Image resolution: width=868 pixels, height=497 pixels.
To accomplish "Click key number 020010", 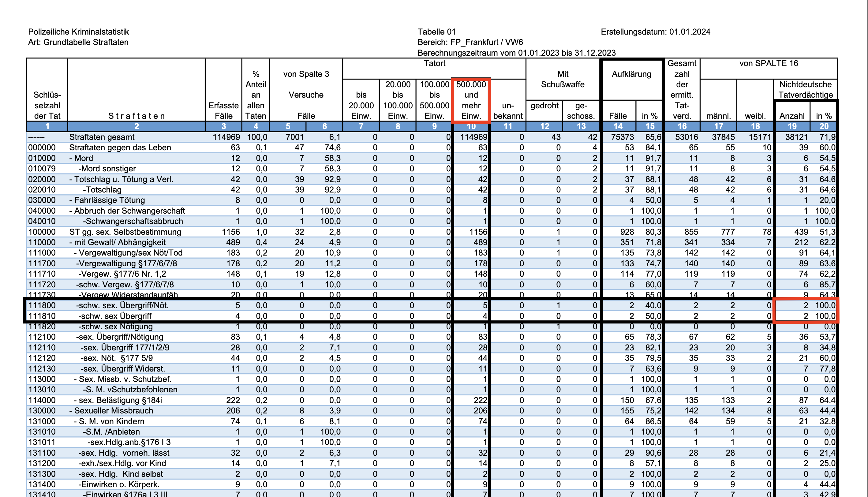I will pyautogui.click(x=42, y=190).
